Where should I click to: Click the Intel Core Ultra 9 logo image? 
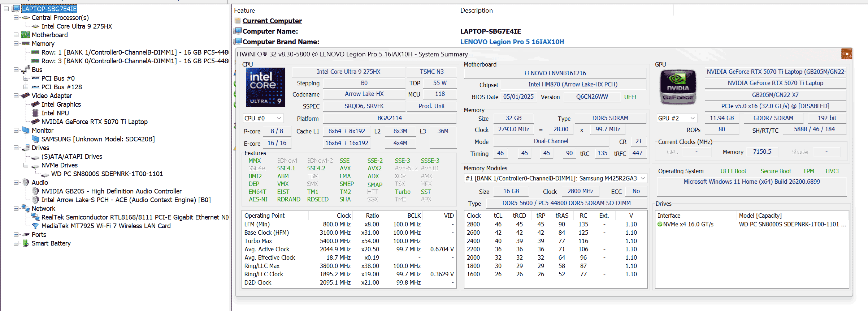coord(265,87)
